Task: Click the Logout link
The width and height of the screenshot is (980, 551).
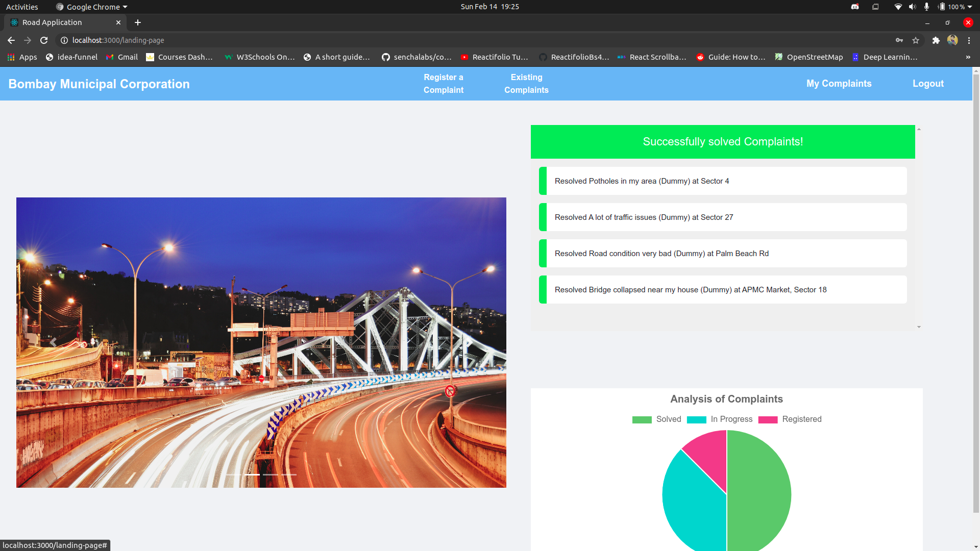Action: (x=928, y=84)
